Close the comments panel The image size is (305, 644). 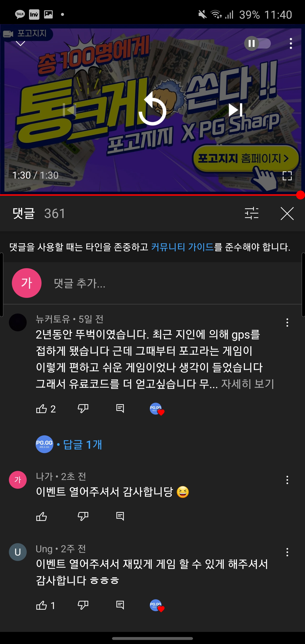(x=287, y=214)
